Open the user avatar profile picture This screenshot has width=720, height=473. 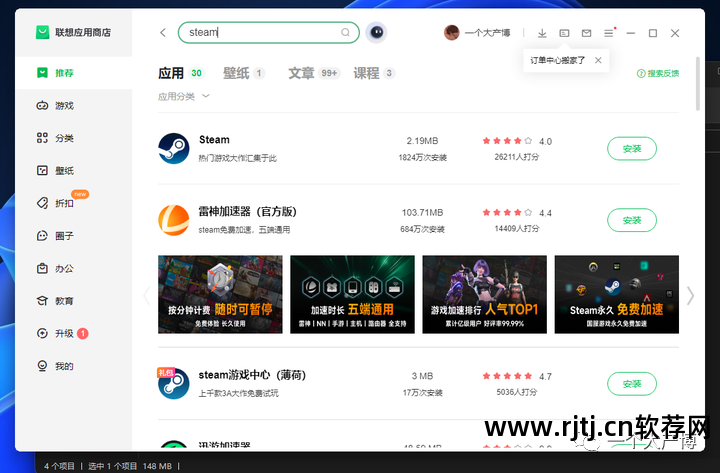click(451, 33)
